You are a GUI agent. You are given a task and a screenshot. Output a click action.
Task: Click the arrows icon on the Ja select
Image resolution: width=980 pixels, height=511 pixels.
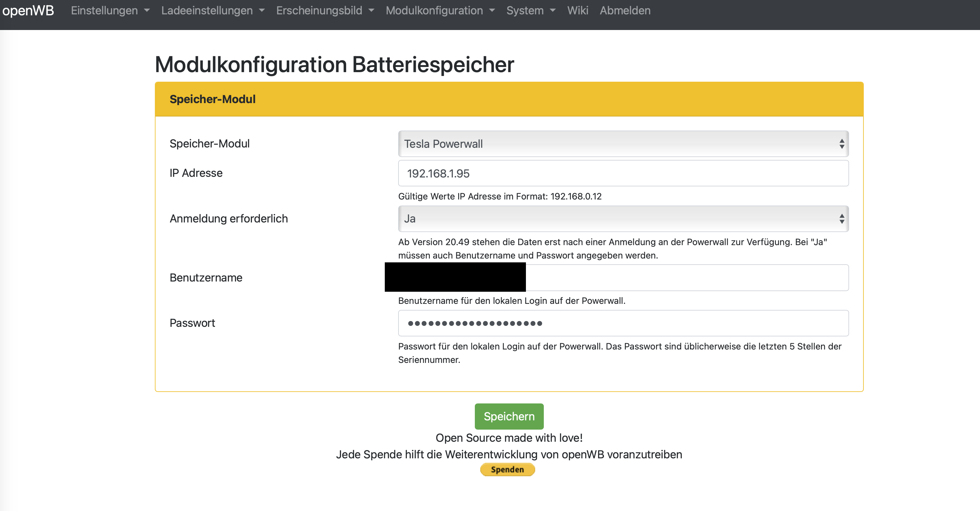pyautogui.click(x=841, y=219)
